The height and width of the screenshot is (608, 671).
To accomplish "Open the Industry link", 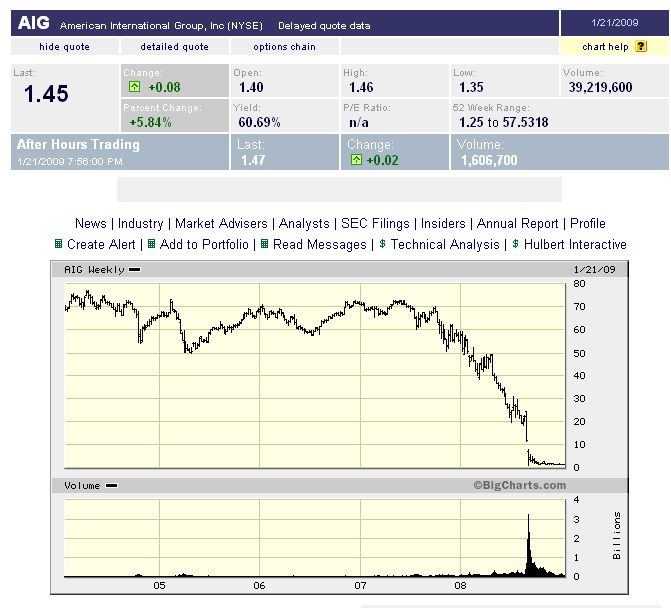I will pyautogui.click(x=140, y=223).
